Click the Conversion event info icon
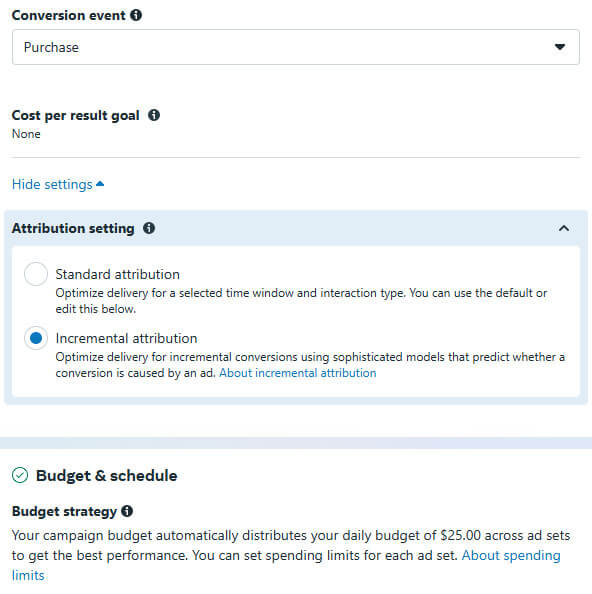Viewport: 592px width, 594px height. pos(136,15)
